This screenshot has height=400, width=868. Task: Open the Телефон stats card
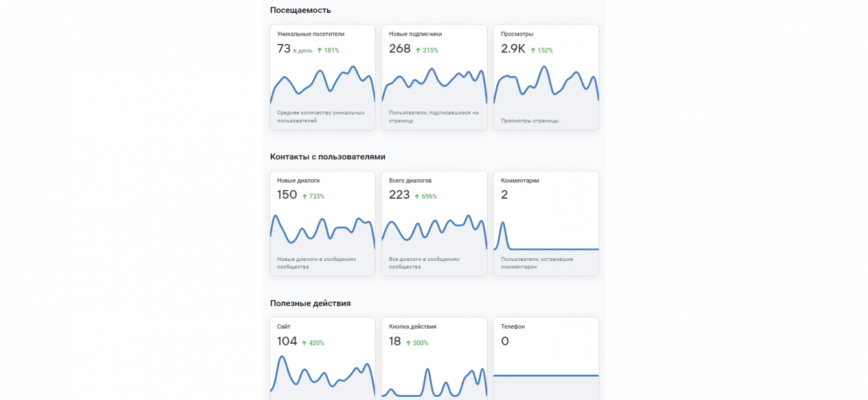point(546,359)
